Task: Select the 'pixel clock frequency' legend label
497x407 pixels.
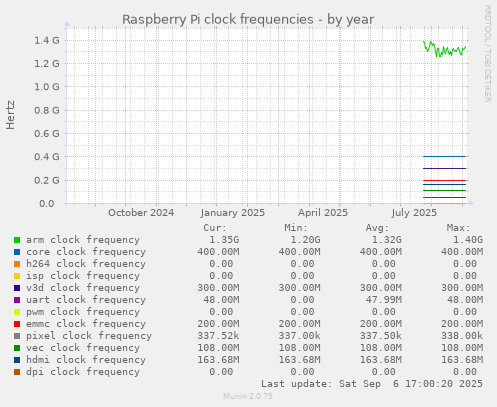Action: coord(89,336)
